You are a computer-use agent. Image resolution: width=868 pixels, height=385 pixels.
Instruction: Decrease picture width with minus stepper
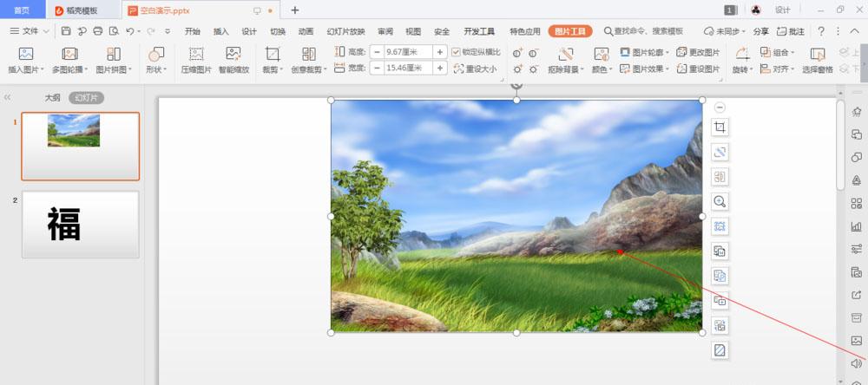[377, 68]
